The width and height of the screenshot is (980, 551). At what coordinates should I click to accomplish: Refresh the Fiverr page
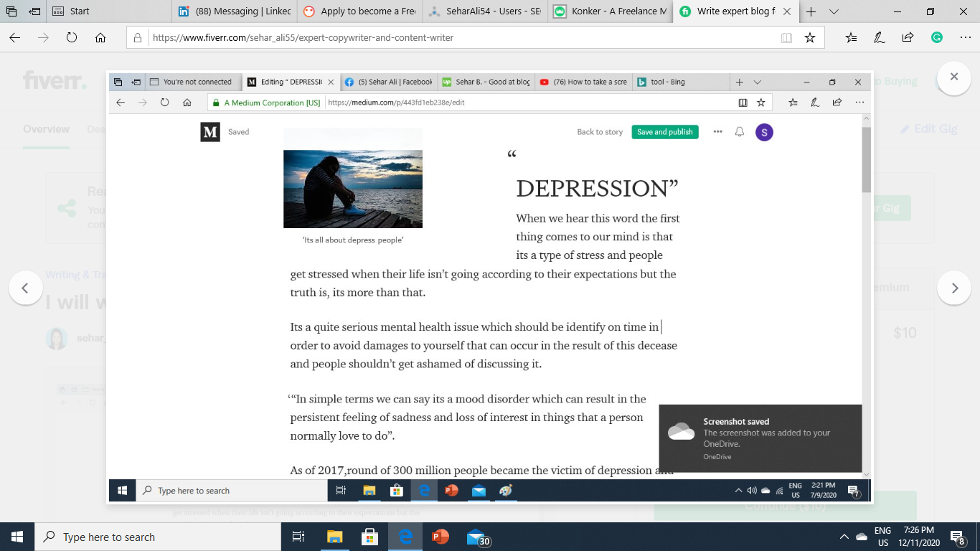pos(72,38)
